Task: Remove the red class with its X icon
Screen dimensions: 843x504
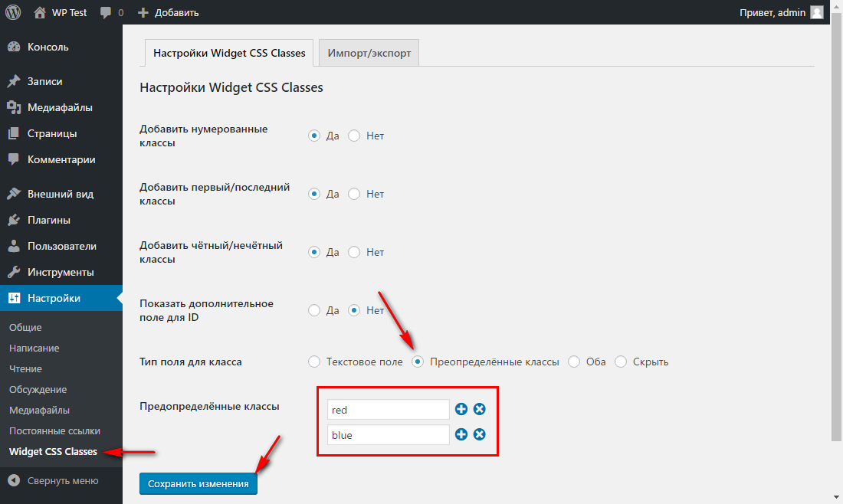Action: (x=480, y=410)
